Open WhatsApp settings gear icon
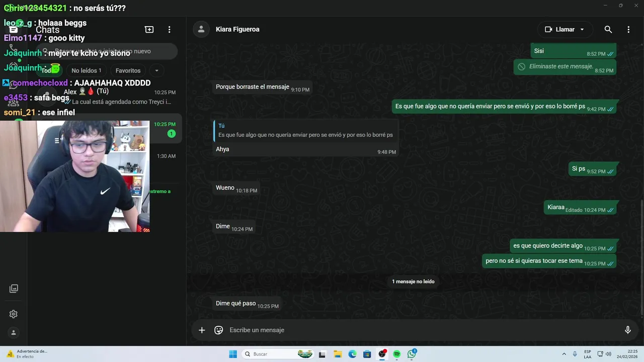The height and width of the screenshot is (362, 644). [x=14, y=314]
